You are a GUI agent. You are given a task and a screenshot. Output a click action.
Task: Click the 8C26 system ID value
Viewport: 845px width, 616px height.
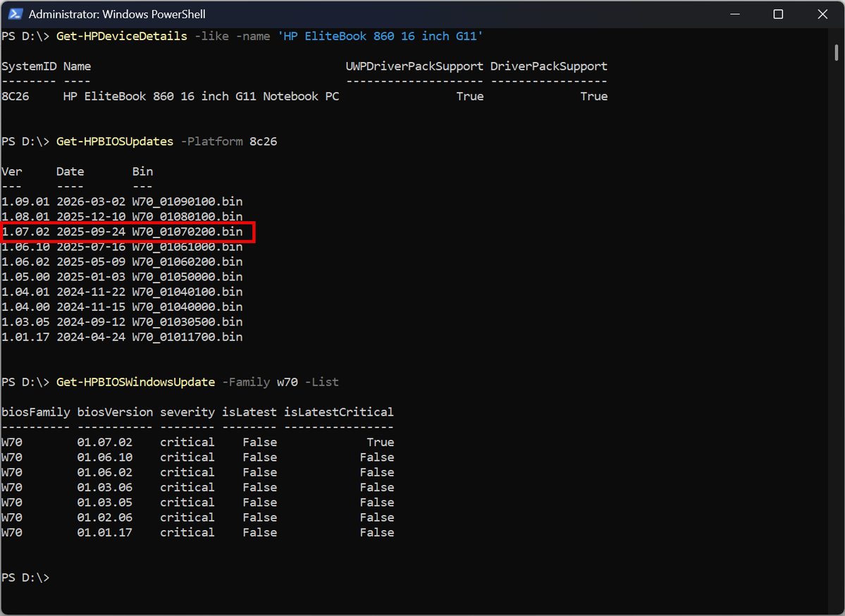(15, 97)
